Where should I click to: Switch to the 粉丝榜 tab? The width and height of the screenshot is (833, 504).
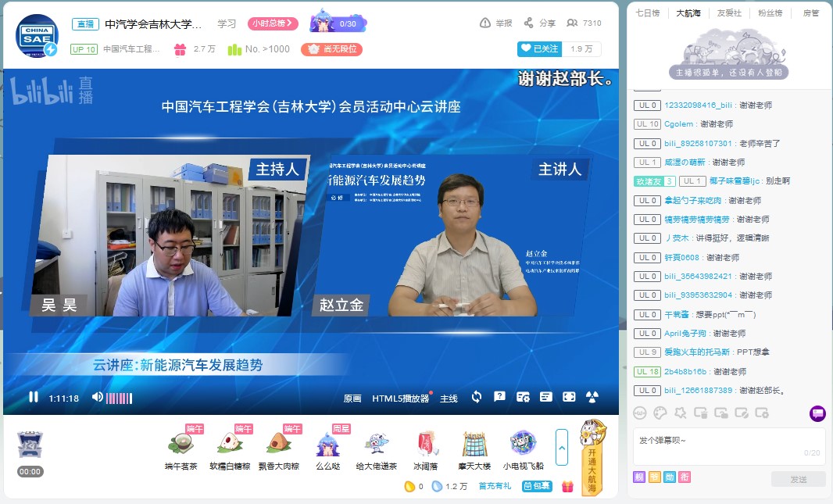tap(770, 13)
